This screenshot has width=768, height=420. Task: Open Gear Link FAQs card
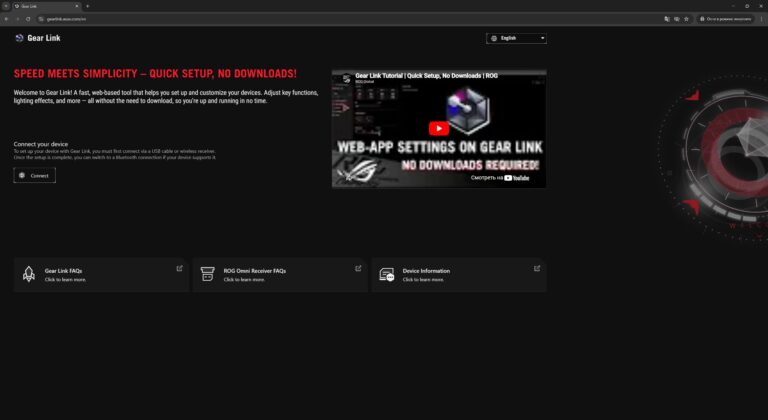[101, 275]
